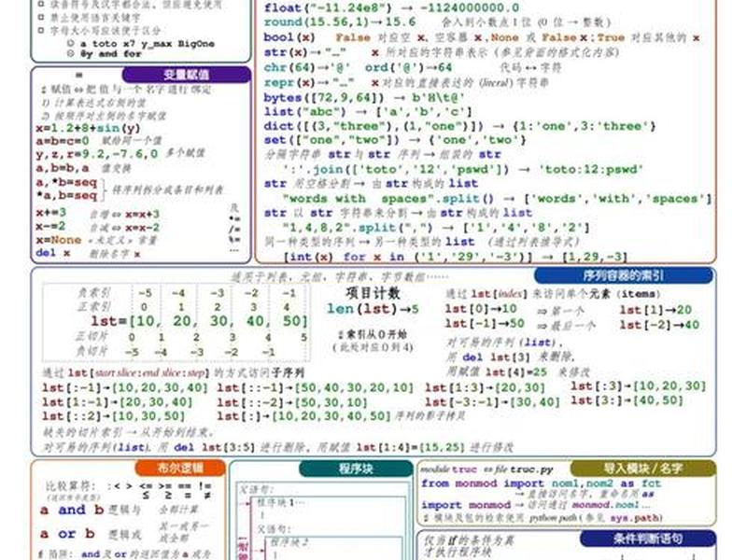Click the 变量赋值 section header

(x=186, y=75)
